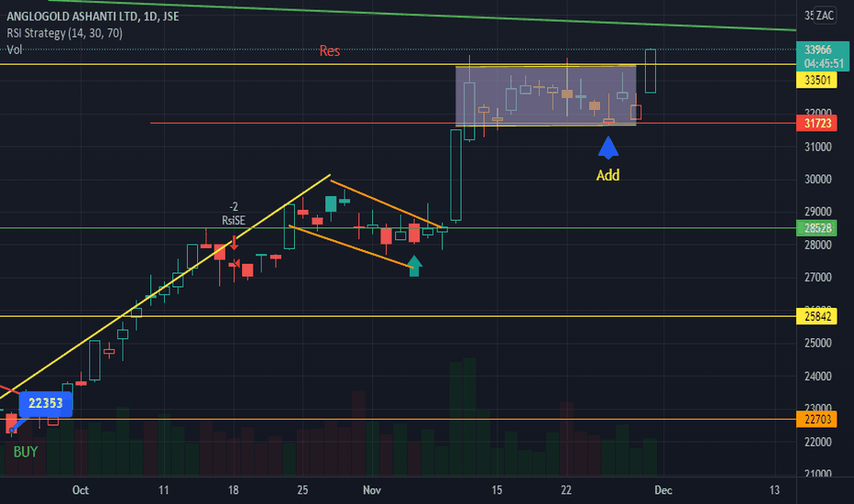The height and width of the screenshot is (504, 854).
Task: Select the 22703 orange price label
Action: [816, 419]
